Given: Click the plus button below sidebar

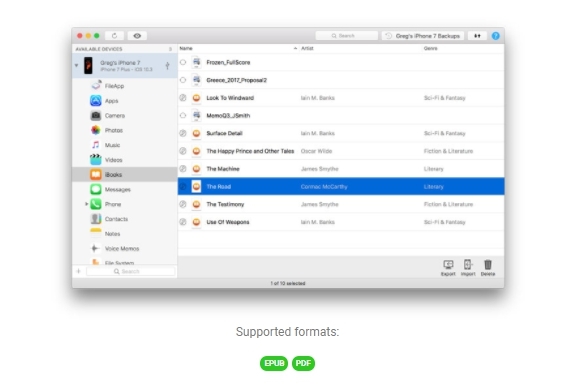Looking at the screenshot, I should pyautogui.click(x=78, y=271).
